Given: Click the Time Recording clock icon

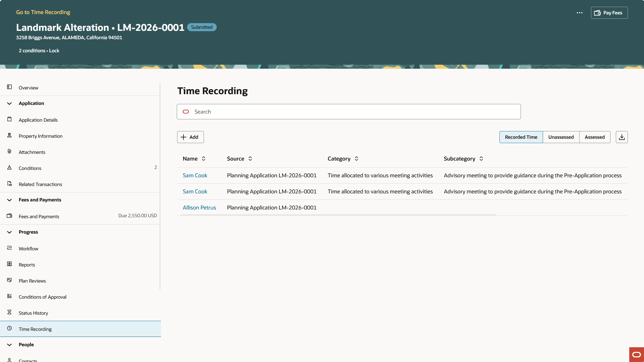Looking at the screenshot, I should (9, 329).
